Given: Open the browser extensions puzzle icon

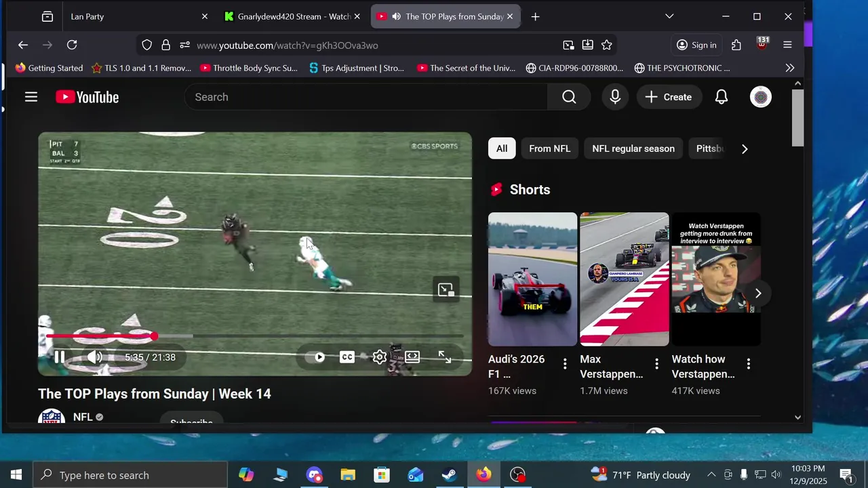Looking at the screenshot, I should coord(736,45).
